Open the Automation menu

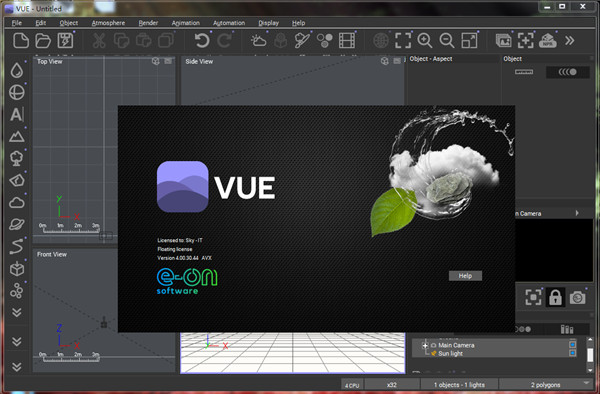(x=229, y=23)
